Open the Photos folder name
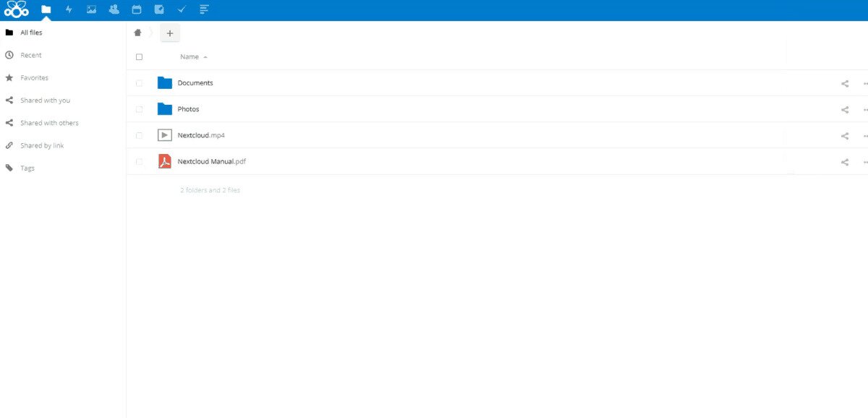The width and height of the screenshot is (868, 418). click(x=189, y=109)
